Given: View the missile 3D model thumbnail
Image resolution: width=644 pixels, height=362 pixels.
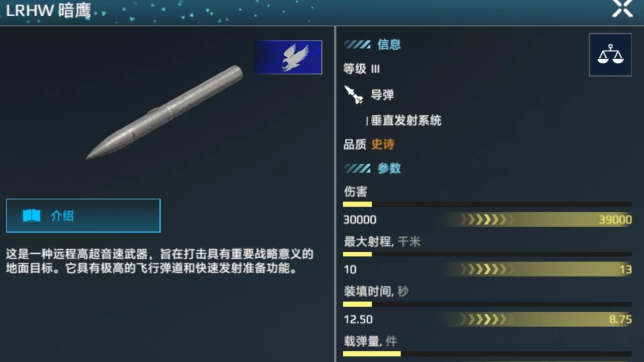Looking at the screenshot, I should tap(164, 112).
